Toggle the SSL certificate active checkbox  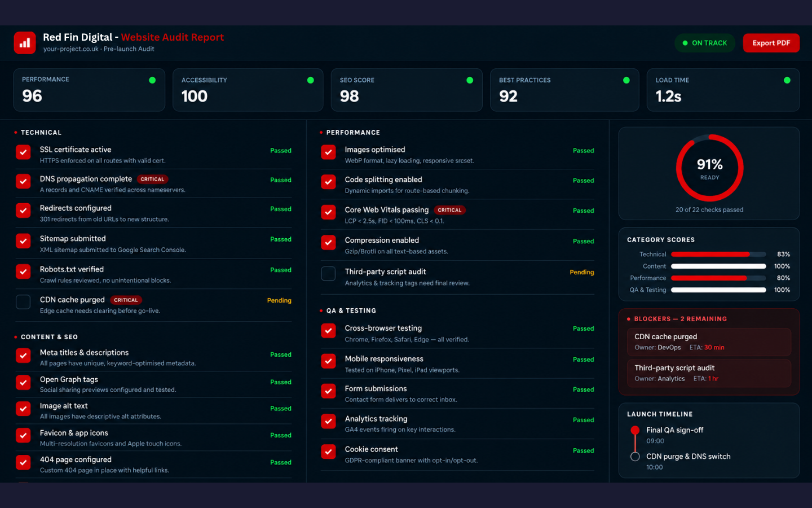(x=23, y=152)
